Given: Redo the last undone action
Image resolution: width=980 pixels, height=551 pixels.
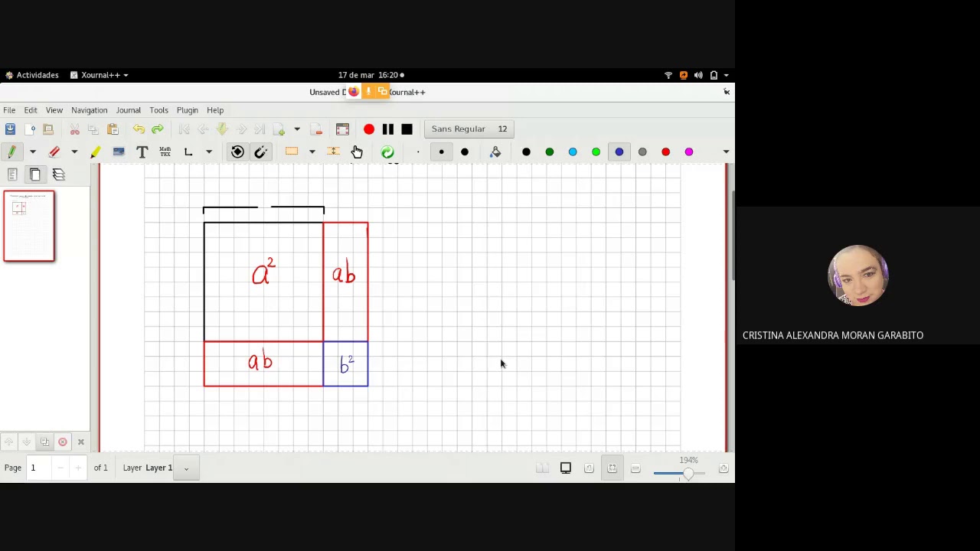Looking at the screenshot, I should click(x=158, y=129).
